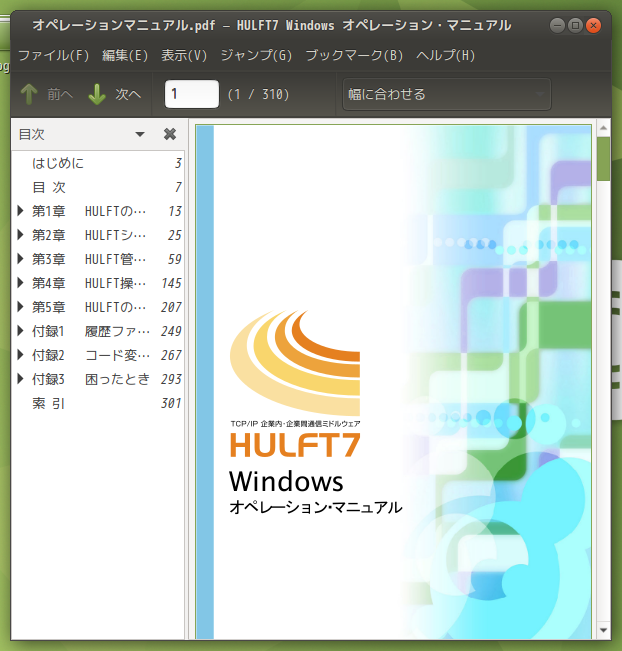Select 付録1 履歴ファ… row text

pos(91,331)
